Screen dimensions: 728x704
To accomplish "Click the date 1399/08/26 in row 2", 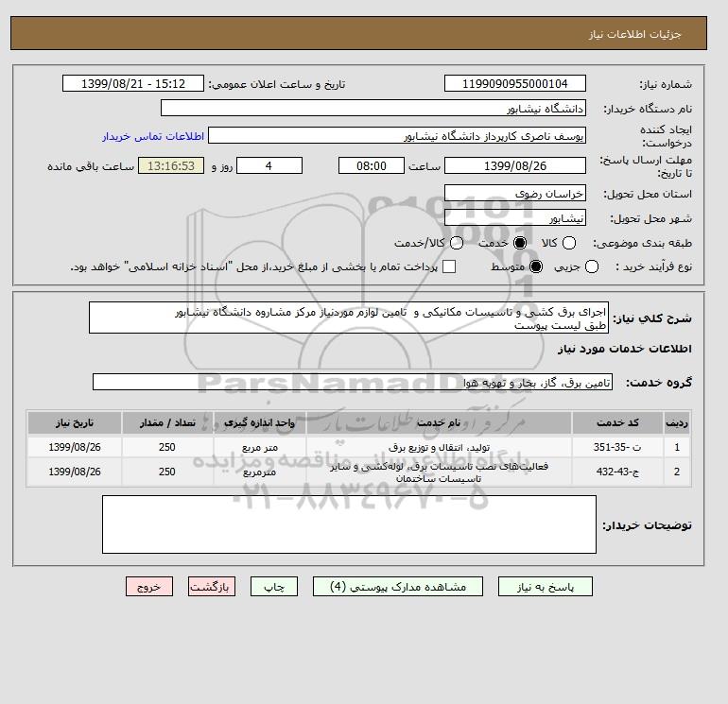I will coord(75,472).
